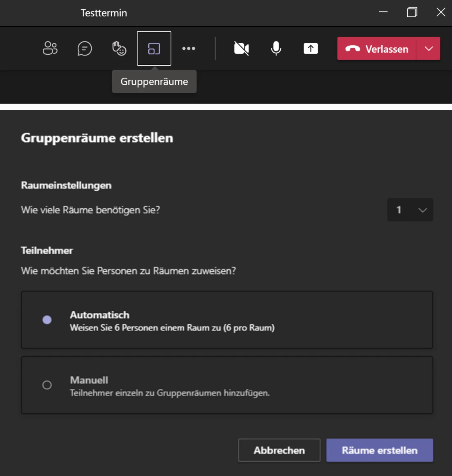Click the Abbrechen button
The width and height of the screenshot is (452, 476).
pos(279,450)
